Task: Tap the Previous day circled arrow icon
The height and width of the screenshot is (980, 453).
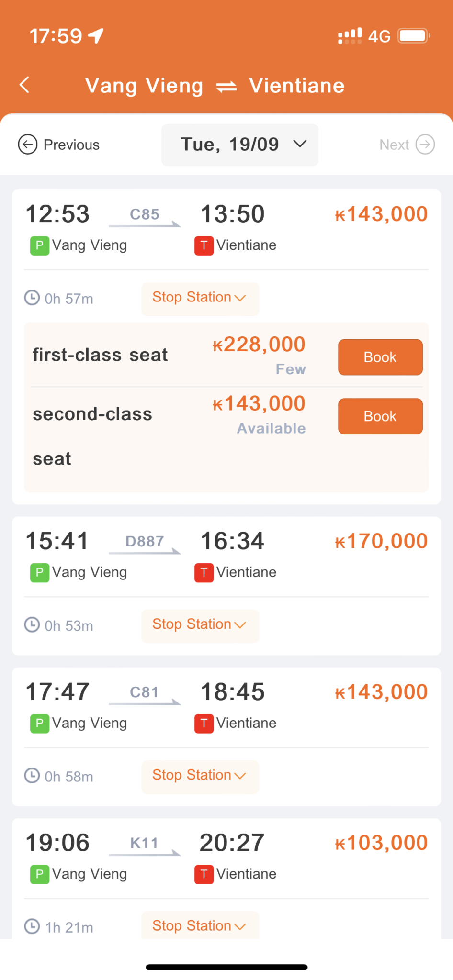Action: [28, 145]
